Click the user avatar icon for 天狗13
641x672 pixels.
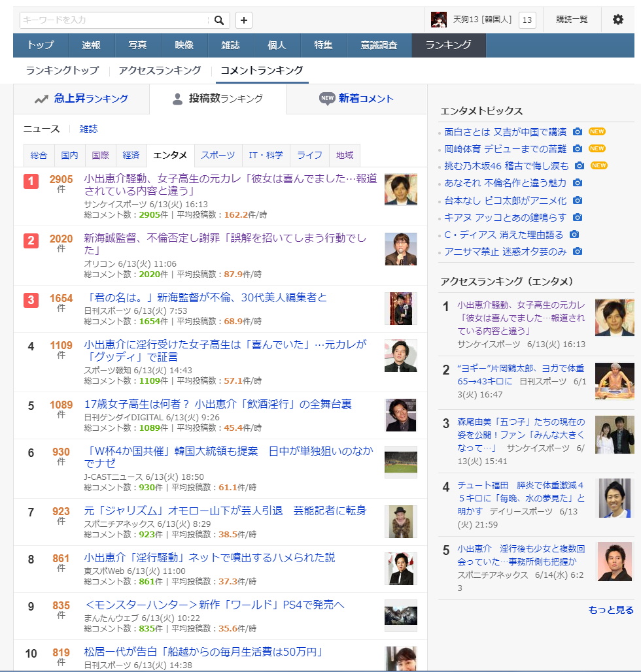(x=439, y=20)
